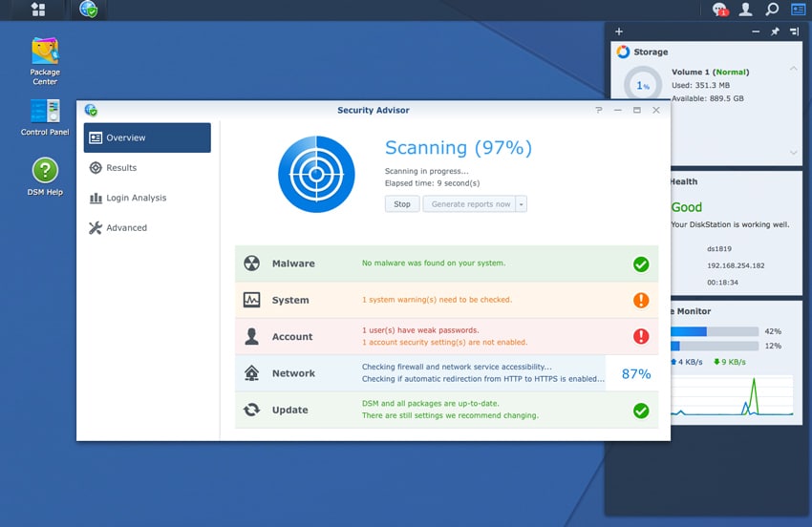Click "1 user(s) have weak passwords" text
This screenshot has height=527, width=812.
tap(420, 330)
